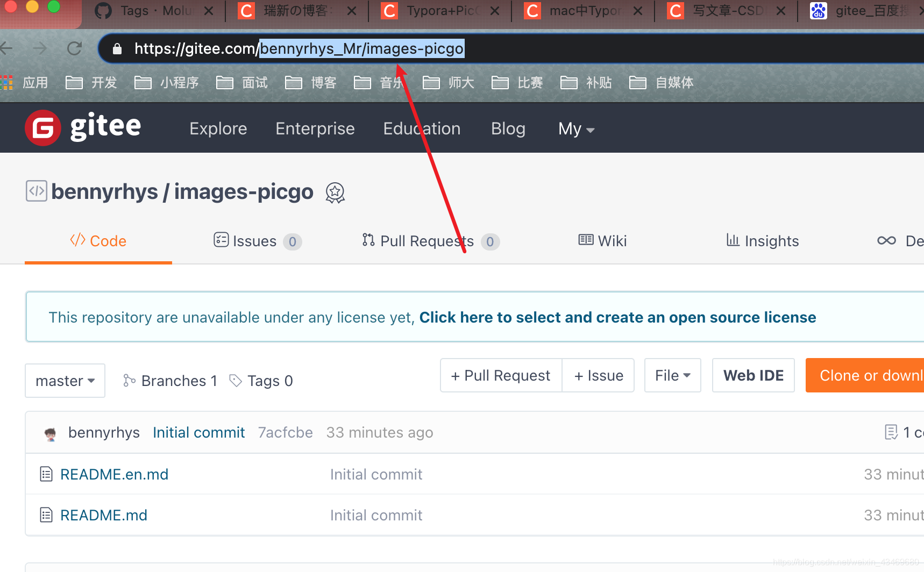Click the bennyrhys owner link in title
The width and height of the screenshot is (924, 572).
point(104,192)
